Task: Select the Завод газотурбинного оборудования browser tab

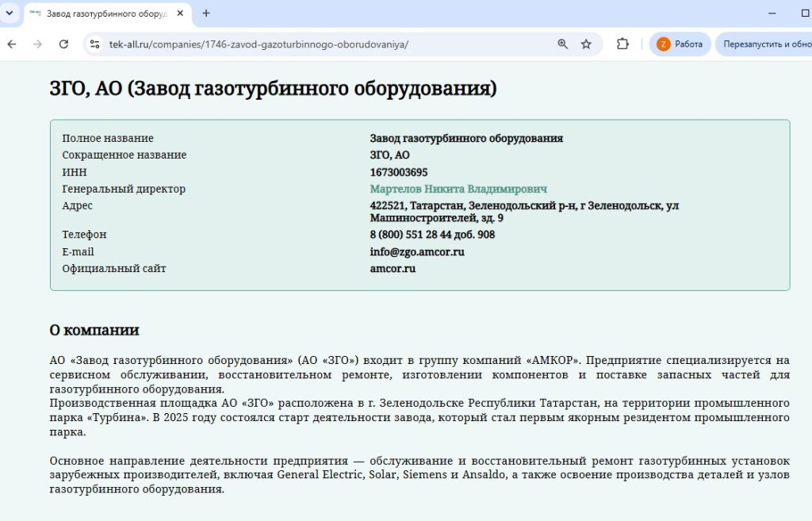Action: coord(106,13)
